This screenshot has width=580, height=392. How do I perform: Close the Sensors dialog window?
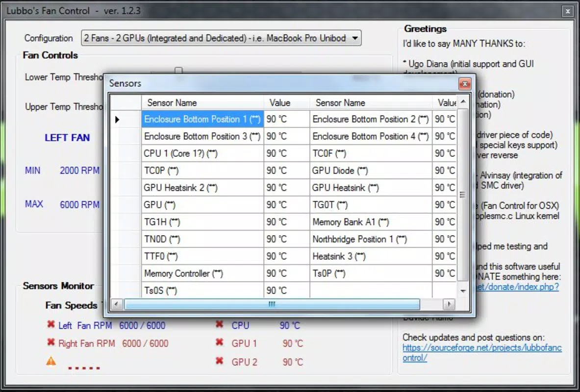click(465, 84)
